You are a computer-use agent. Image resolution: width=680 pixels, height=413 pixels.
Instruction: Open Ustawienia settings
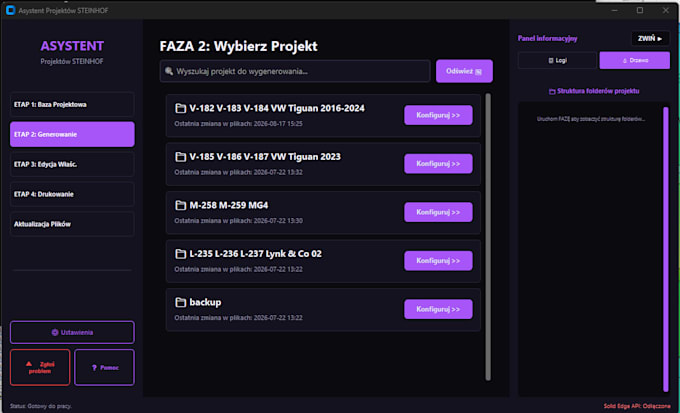(x=72, y=333)
